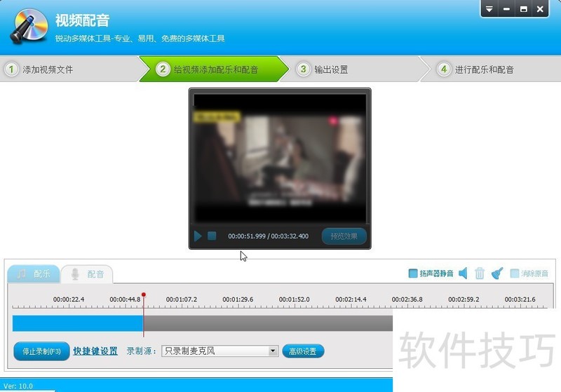Click the app logo in the header

coord(29,27)
